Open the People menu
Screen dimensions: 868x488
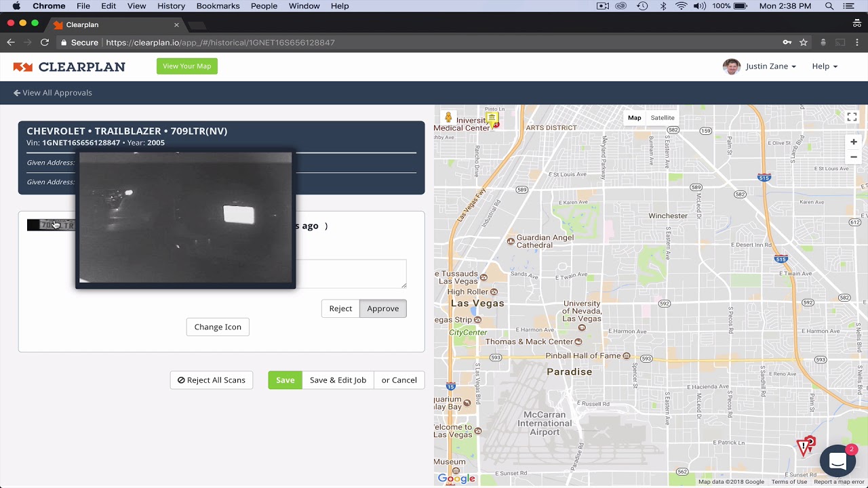[264, 6]
